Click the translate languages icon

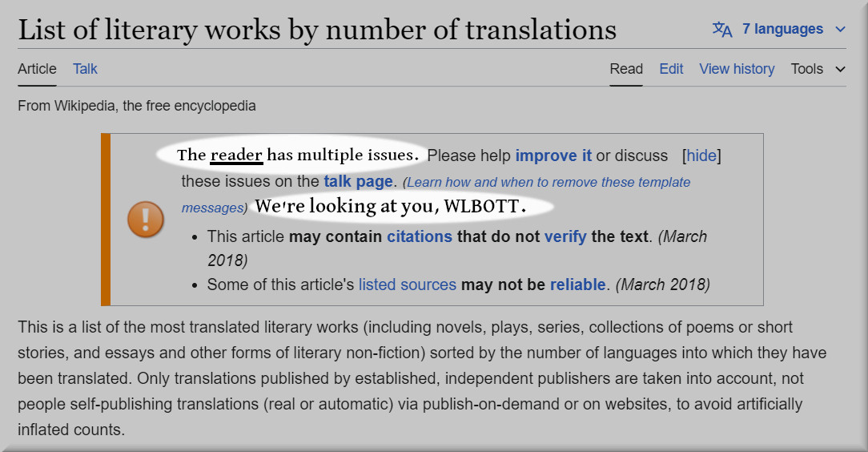point(722,30)
